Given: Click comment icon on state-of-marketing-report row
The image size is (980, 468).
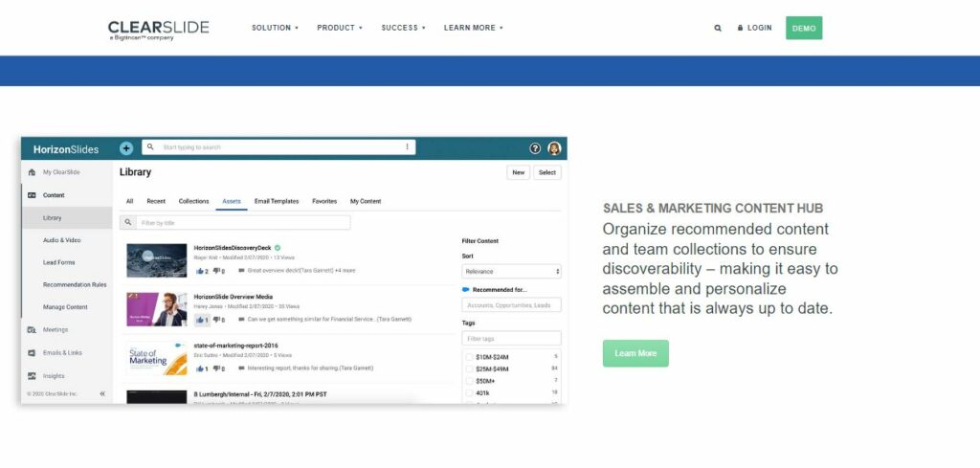Looking at the screenshot, I should pos(241,368).
